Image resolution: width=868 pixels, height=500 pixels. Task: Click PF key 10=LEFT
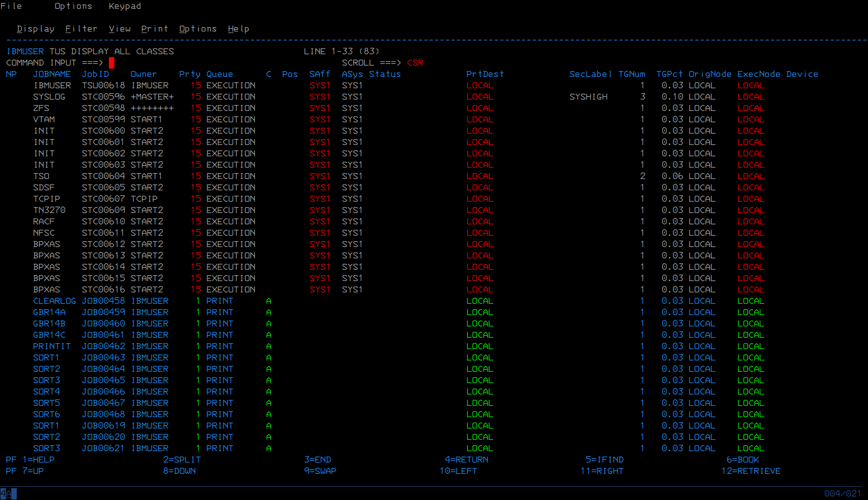458,471
